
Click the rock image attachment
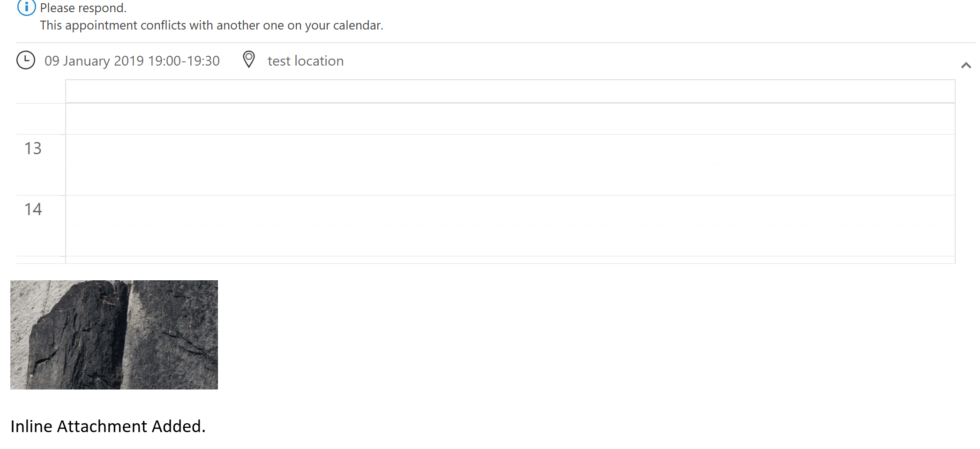tap(114, 334)
